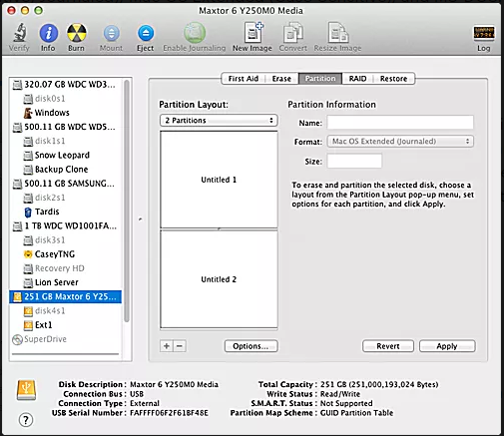Click the GUID Partition Table value
504x436 pixels.
pyautogui.click(x=356, y=413)
